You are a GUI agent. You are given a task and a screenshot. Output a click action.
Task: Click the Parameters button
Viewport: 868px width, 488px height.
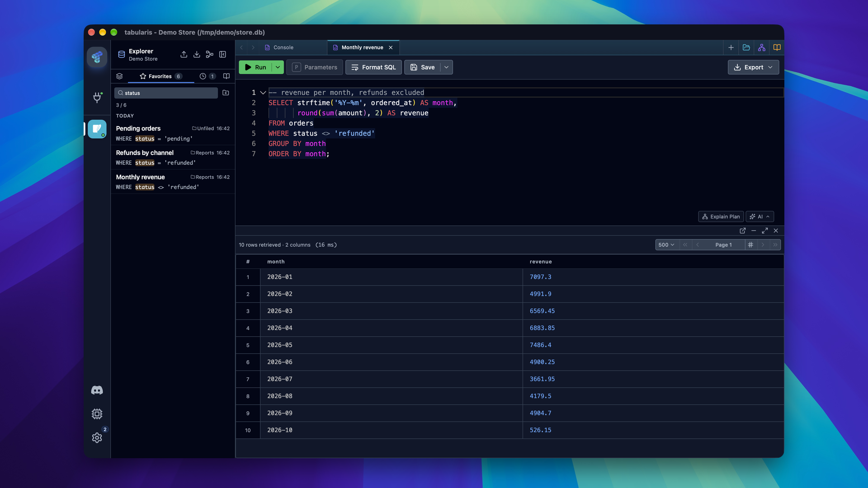[x=315, y=67]
